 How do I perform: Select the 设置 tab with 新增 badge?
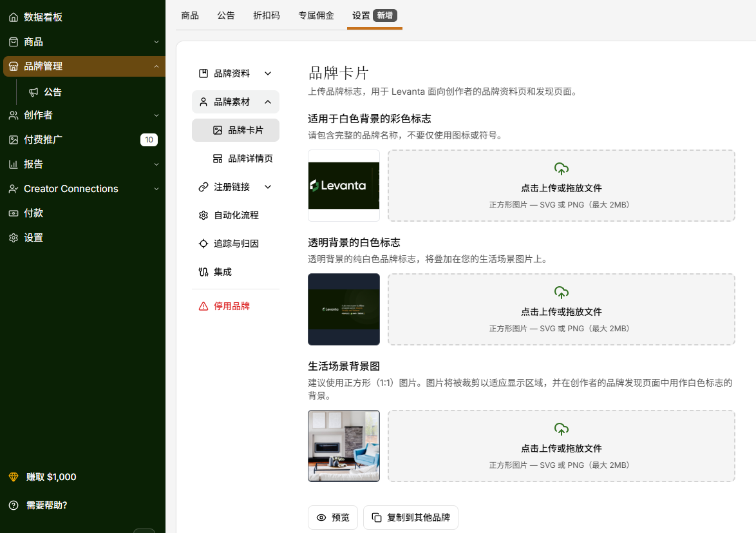[x=375, y=15]
